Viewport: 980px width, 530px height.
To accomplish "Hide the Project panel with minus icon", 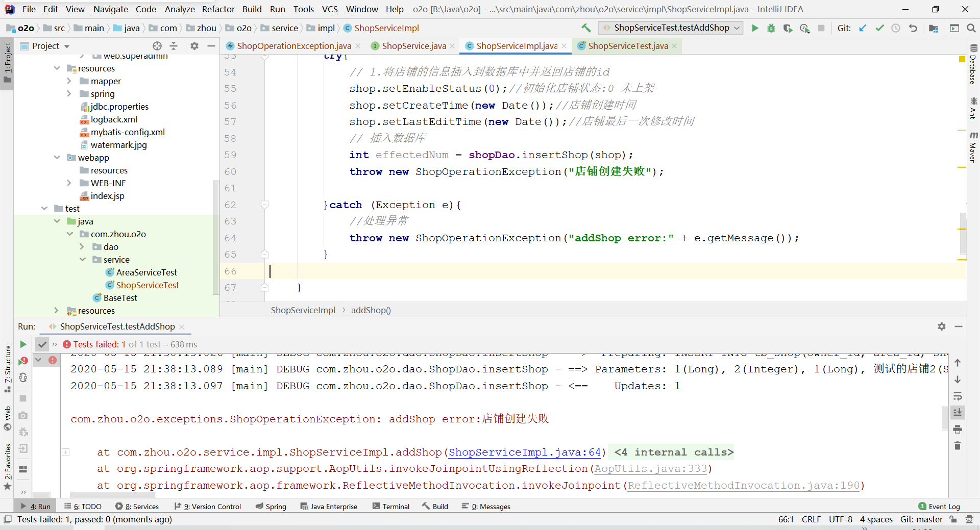I will (x=211, y=46).
